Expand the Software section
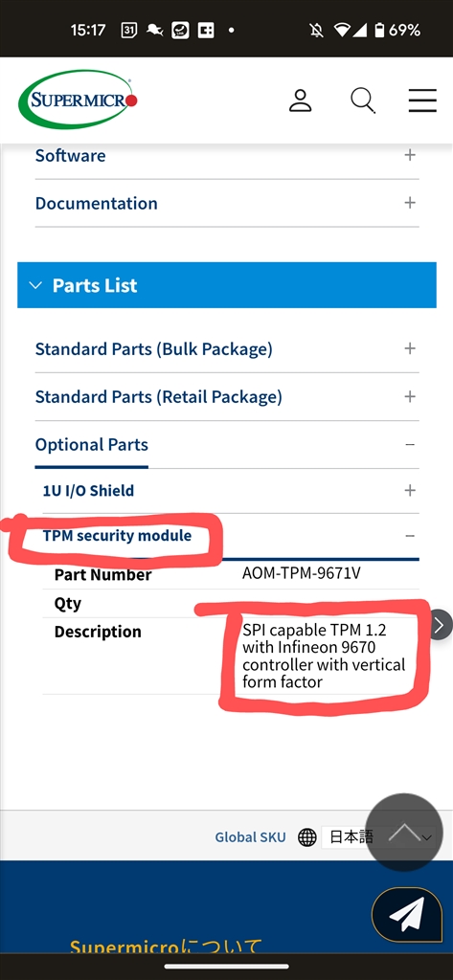Screen dimensions: 453x980 pos(227,156)
